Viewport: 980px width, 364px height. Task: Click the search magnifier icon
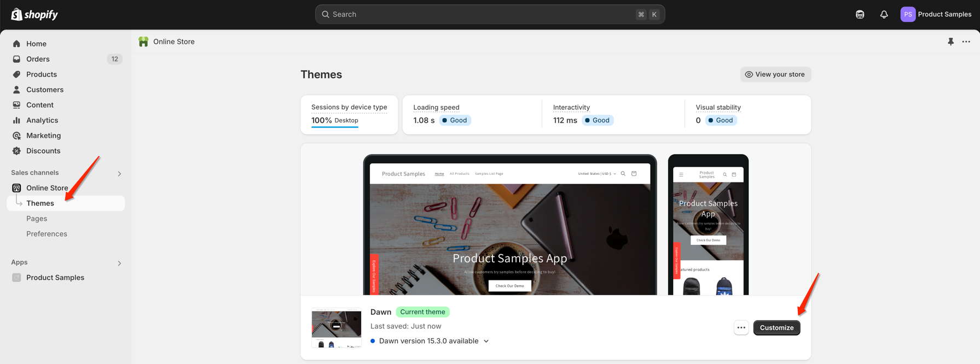point(326,14)
